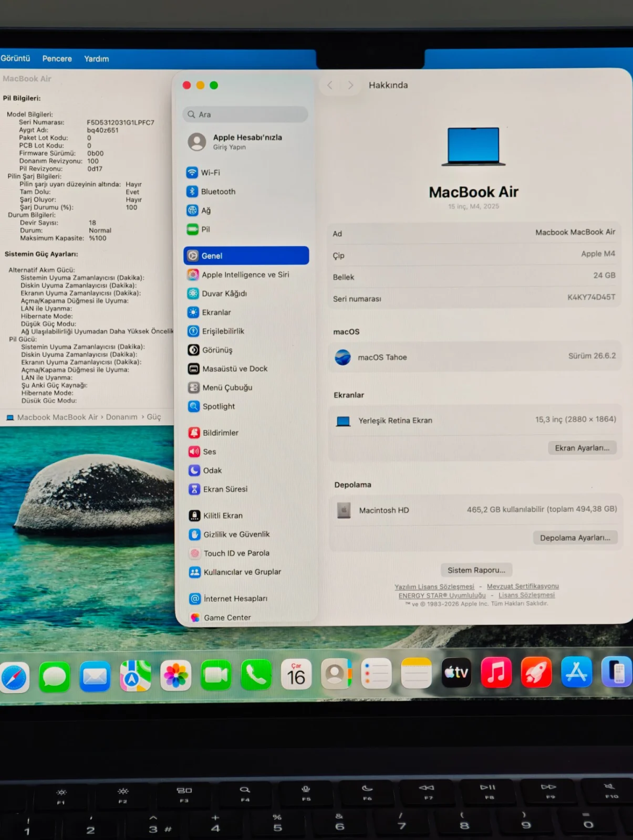Click the macOS Tahoe version row
This screenshot has height=840, width=633.
coord(475,356)
